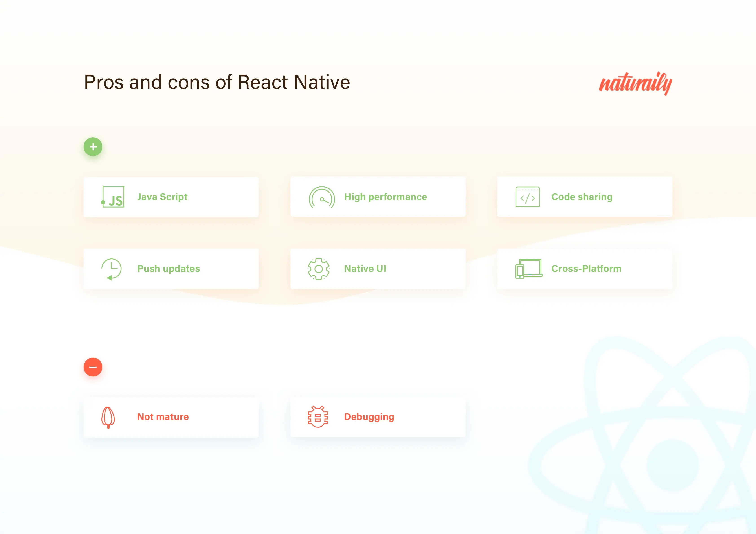Select the Cross-Platform label
756x534 pixels.
[x=587, y=269]
